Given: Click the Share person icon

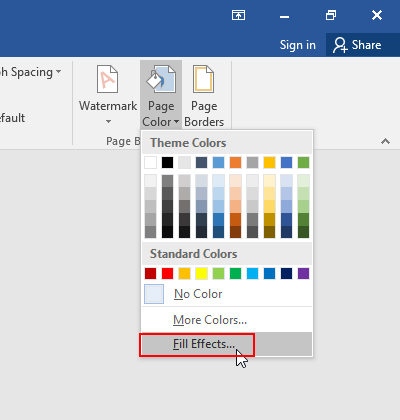Looking at the screenshot, I should click(340, 45).
